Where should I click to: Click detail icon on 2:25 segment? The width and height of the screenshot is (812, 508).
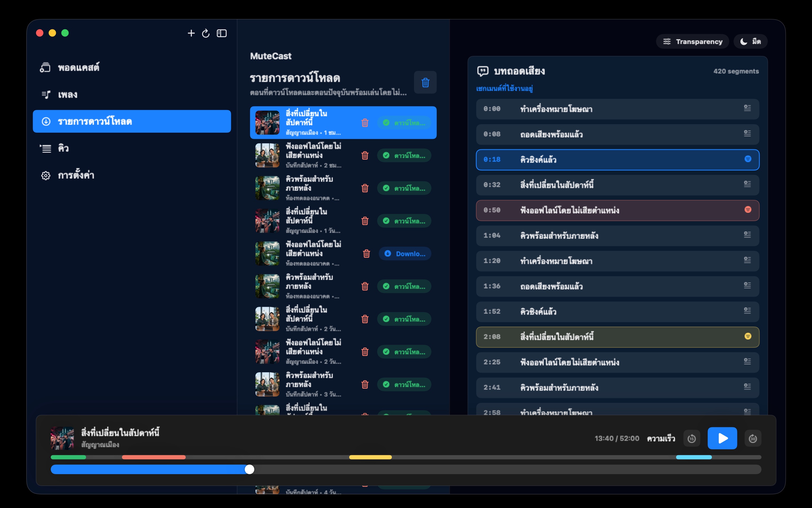point(747,361)
